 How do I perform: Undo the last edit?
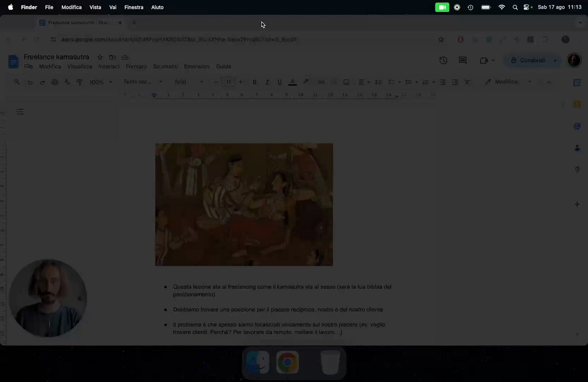30,82
